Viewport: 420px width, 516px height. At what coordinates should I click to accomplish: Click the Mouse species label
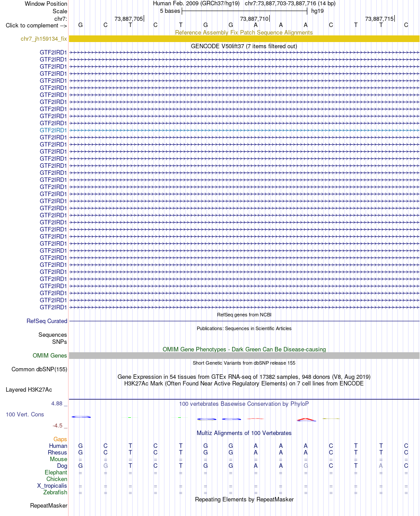[x=58, y=459]
